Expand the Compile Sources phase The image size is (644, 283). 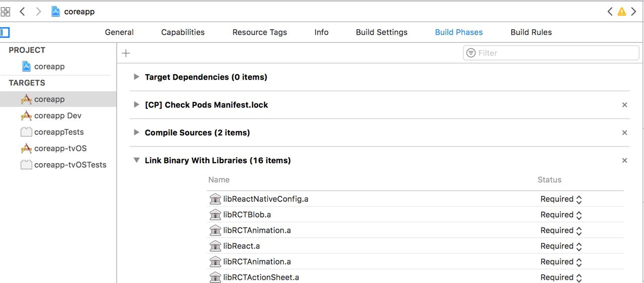tap(136, 132)
